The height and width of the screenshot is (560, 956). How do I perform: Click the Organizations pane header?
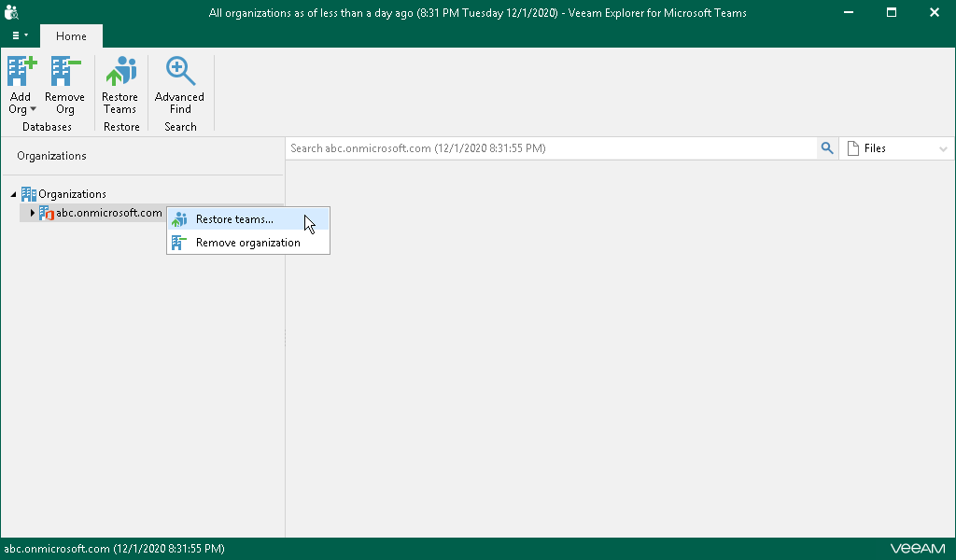[x=52, y=156]
